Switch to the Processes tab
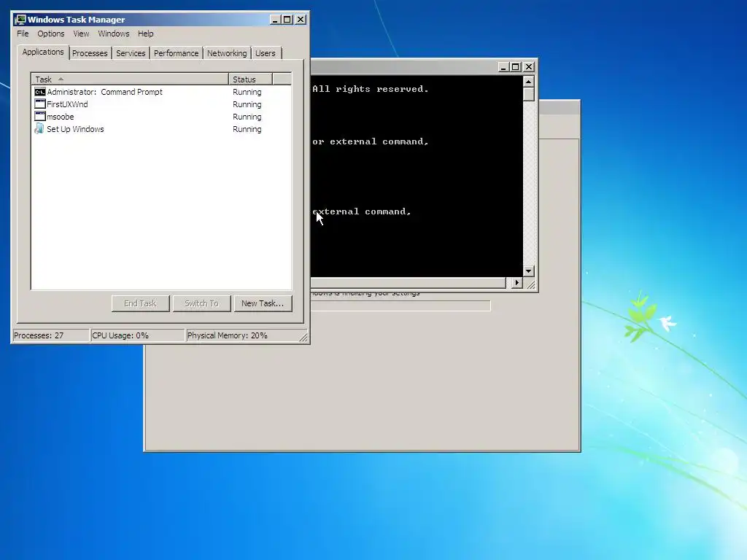The width and height of the screenshot is (747, 560). [90, 53]
